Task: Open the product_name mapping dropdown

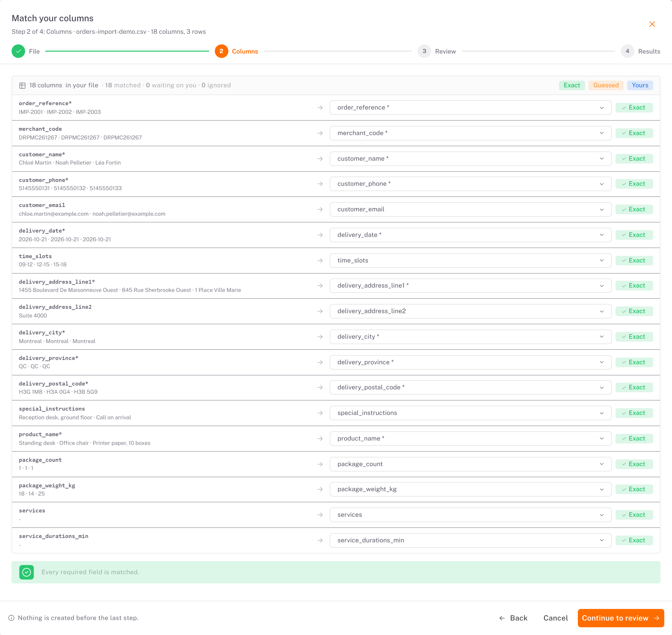Action: pos(470,439)
